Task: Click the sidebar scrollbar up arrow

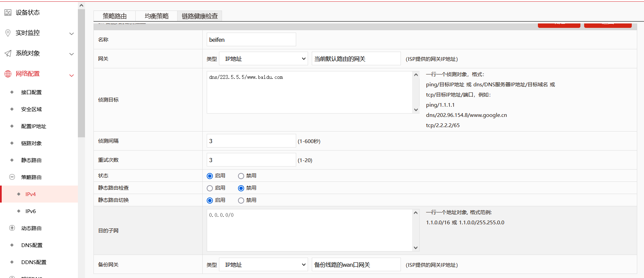Action: [81, 5]
